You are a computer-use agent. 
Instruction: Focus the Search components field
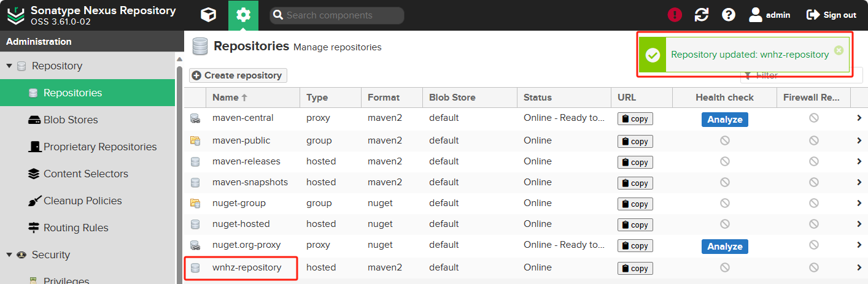[337, 15]
